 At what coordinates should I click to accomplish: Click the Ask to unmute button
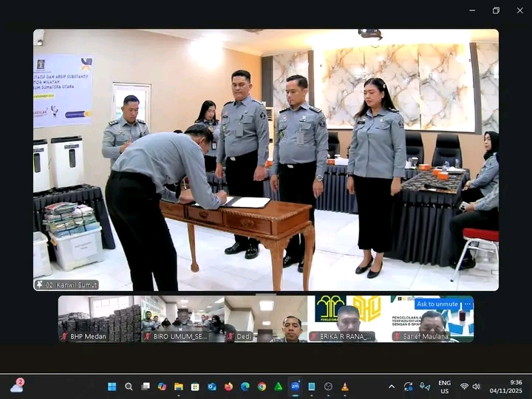tap(437, 304)
